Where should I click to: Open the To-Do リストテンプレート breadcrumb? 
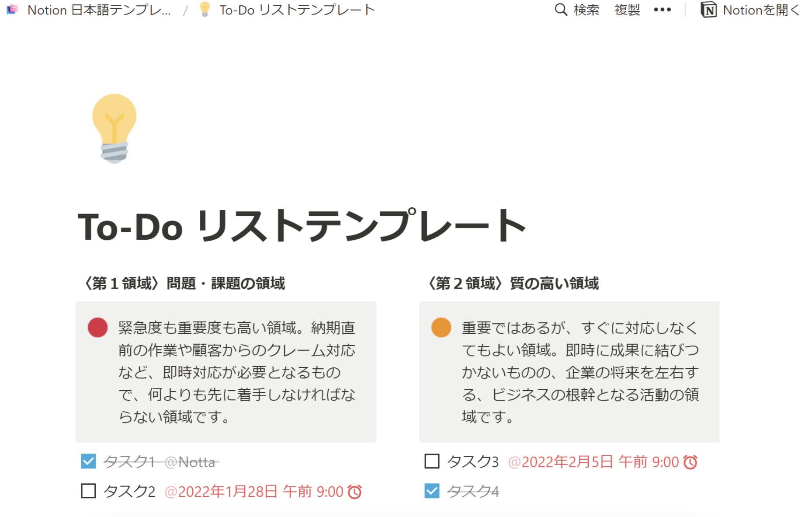coord(297,10)
